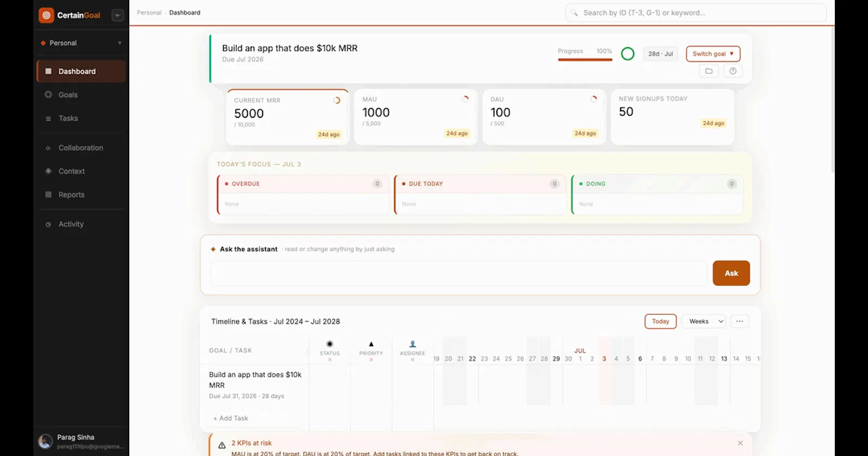Screen dimensions: 868x456
Task: Open the folder icon under Switch goal
Action: click(x=709, y=71)
